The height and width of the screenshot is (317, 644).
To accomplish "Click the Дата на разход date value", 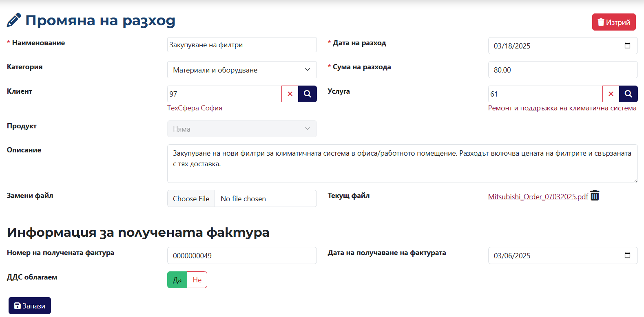I will [512, 46].
